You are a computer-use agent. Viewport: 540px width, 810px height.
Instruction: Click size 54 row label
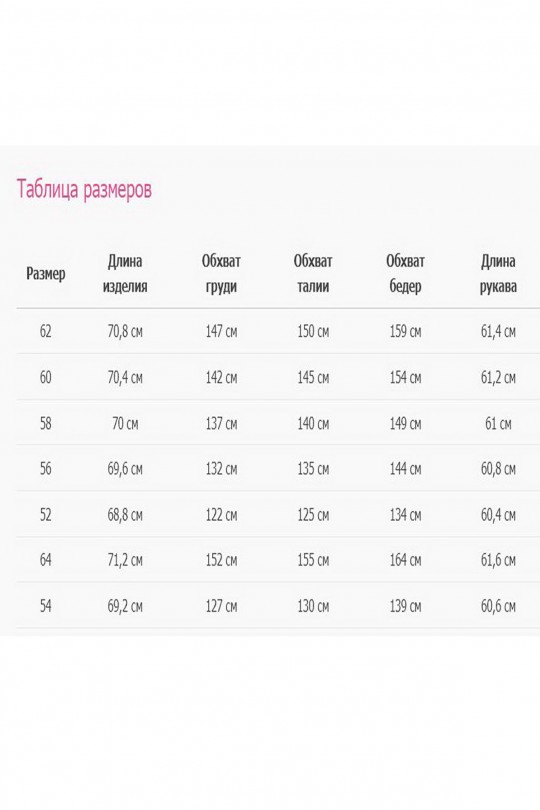45,605
